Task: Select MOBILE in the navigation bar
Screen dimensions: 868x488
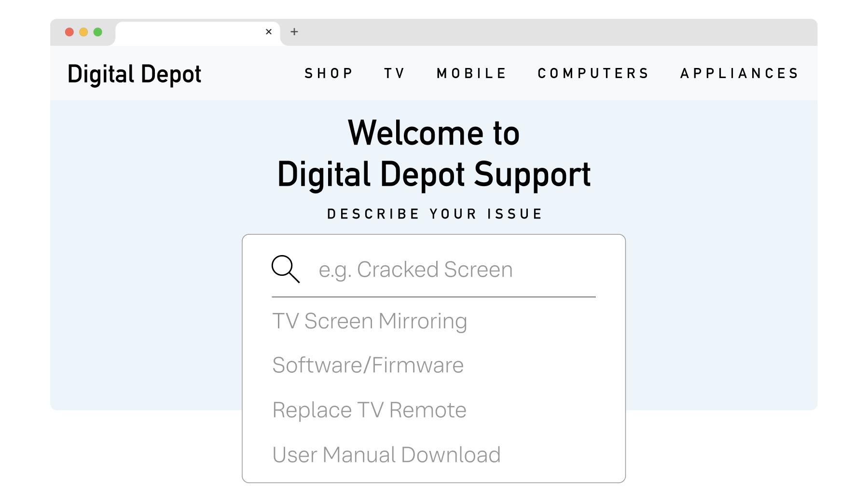Action: (471, 73)
